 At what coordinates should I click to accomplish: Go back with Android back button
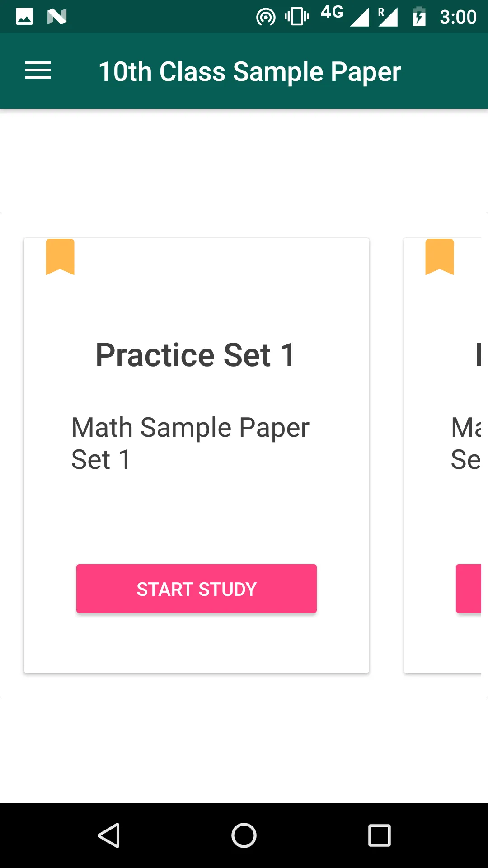108,835
